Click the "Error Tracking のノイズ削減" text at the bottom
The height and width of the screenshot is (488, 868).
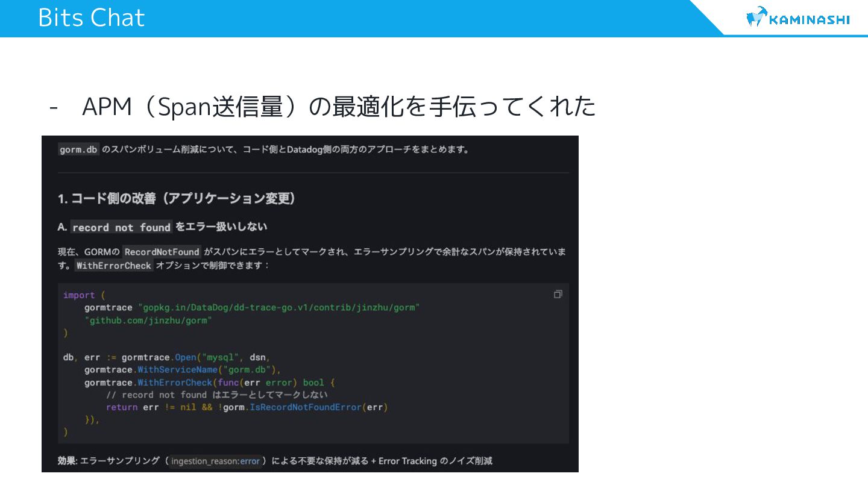435,461
